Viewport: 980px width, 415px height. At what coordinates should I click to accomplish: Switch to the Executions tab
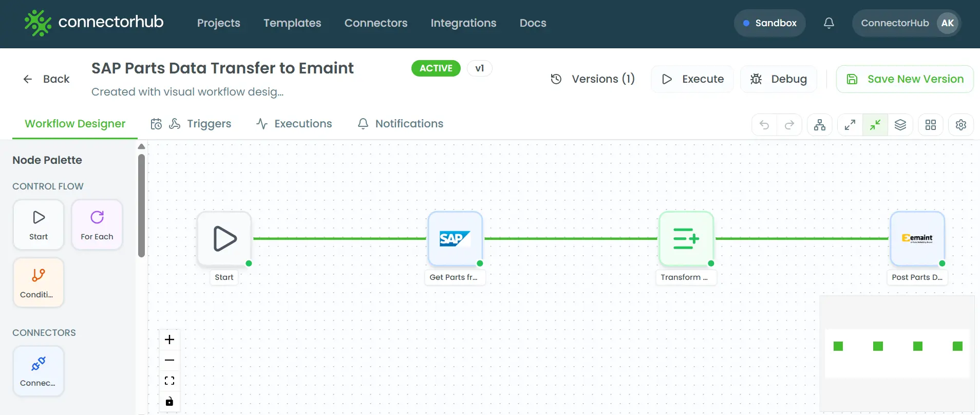click(x=294, y=124)
